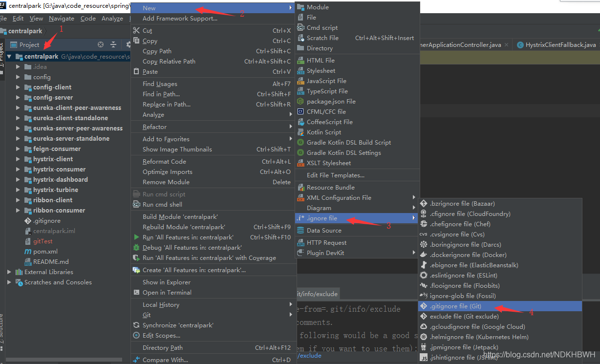Switch to HystrixClientFallback.java tab

click(x=557, y=44)
